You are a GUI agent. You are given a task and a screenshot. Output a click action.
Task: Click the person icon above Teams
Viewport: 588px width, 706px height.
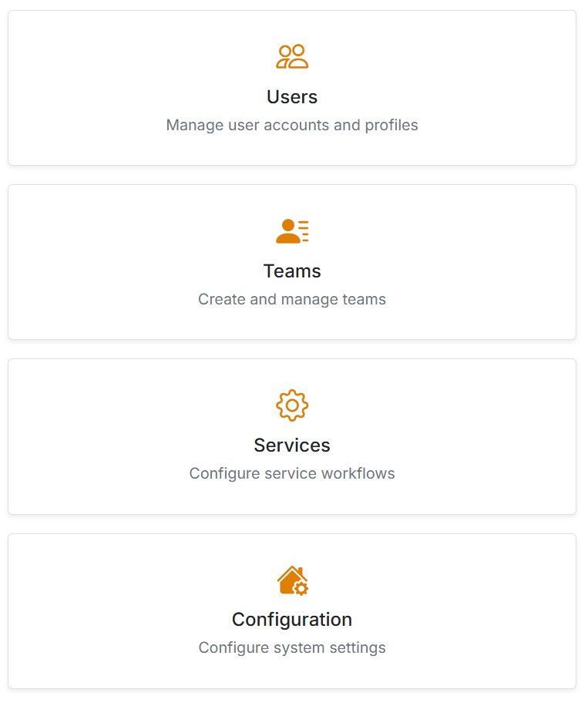coord(292,229)
